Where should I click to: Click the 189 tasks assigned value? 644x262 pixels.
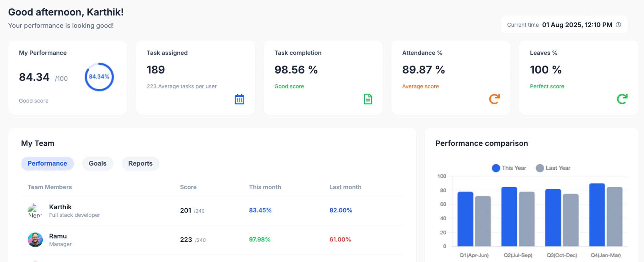point(156,70)
